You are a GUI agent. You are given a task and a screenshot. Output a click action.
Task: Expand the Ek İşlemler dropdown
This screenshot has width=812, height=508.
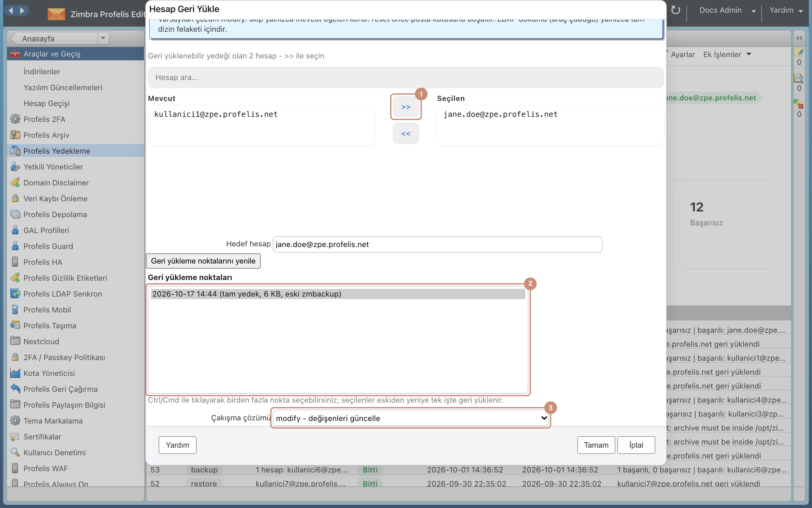727,54
